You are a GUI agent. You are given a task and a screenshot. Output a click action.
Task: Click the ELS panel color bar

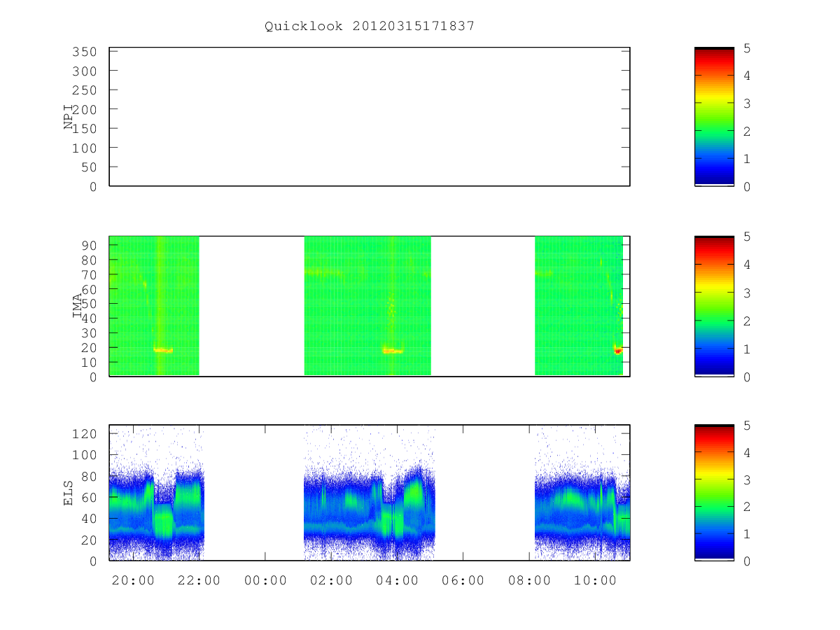click(x=714, y=493)
